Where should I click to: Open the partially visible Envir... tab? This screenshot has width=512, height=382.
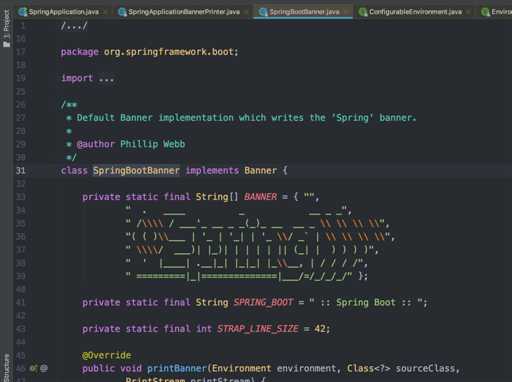click(x=495, y=12)
